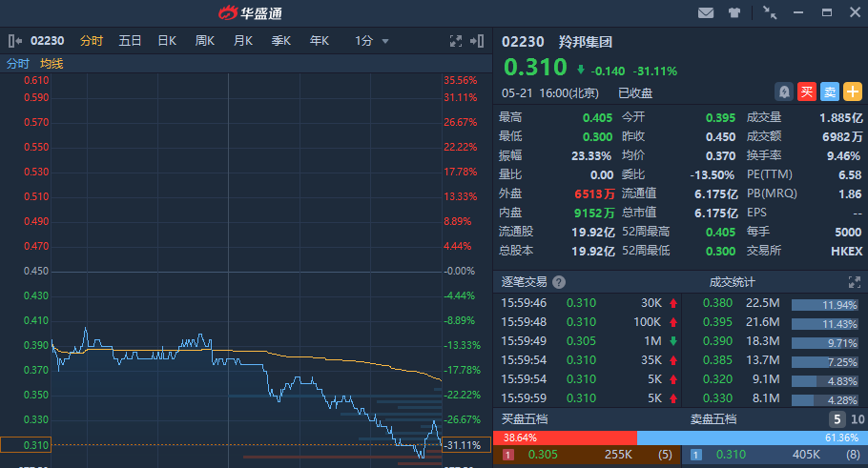This screenshot has height=468, width=868.
Task: Click the shrink window arrows icon
Action: pos(770,13)
